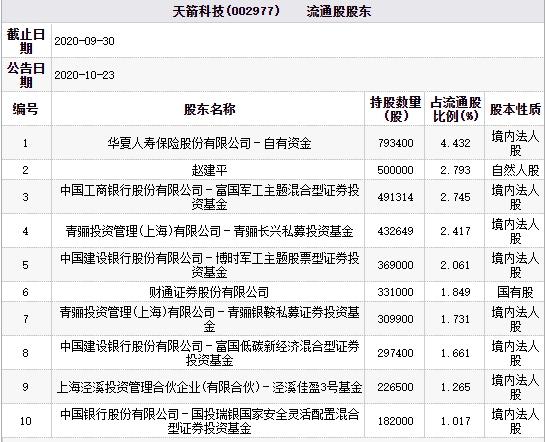Click the 公告日期 label

tap(26, 75)
